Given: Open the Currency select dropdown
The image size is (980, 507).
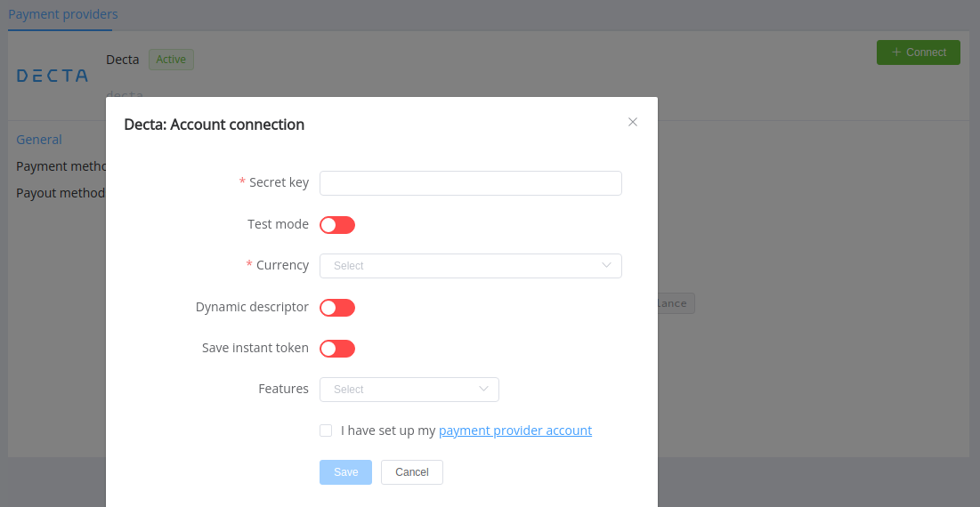Looking at the screenshot, I should (471, 265).
